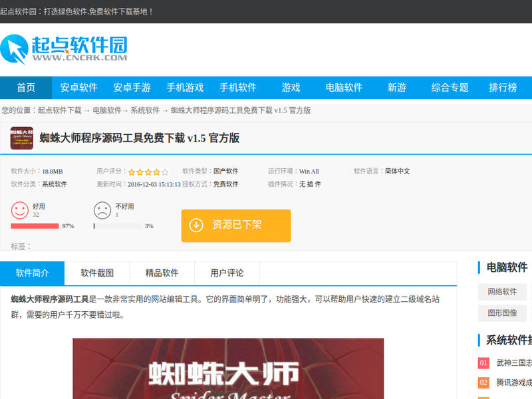The image size is (532, 399).
Task: Click the 蜘蛛大师 Spider Master banner image
Action: pos(228,368)
